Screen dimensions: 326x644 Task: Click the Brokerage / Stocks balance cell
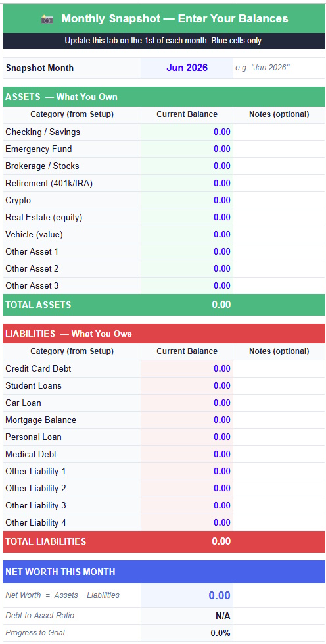click(187, 166)
